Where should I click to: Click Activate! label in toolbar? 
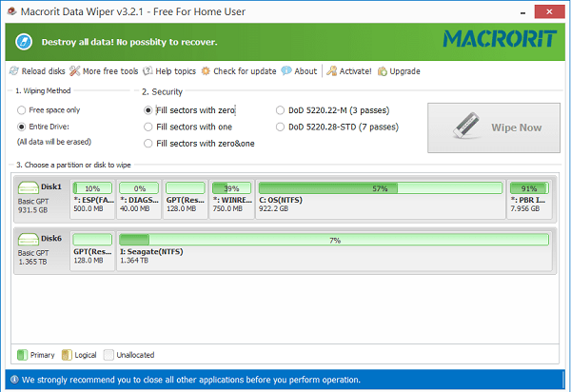pos(355,71)
